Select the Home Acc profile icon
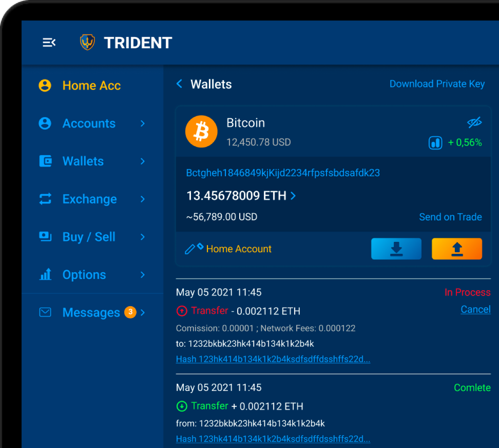Screen dimensions: 499x448 [45, 85]
